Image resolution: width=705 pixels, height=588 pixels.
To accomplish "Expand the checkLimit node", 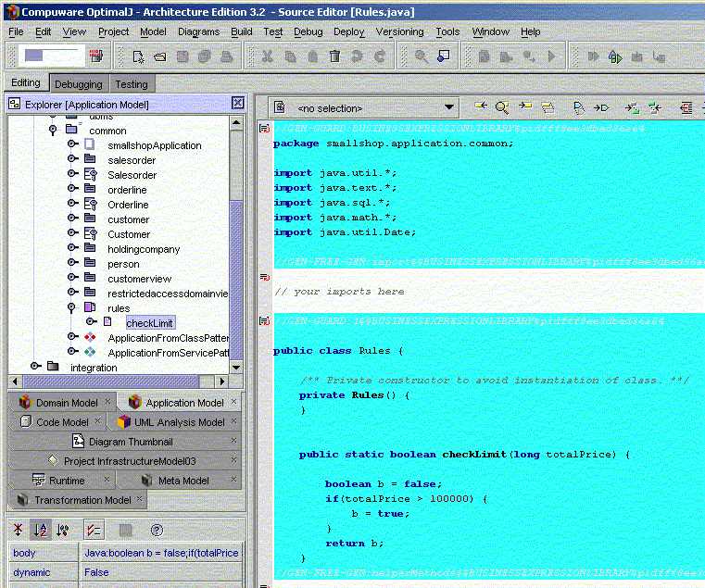I will tap(92, 321).
